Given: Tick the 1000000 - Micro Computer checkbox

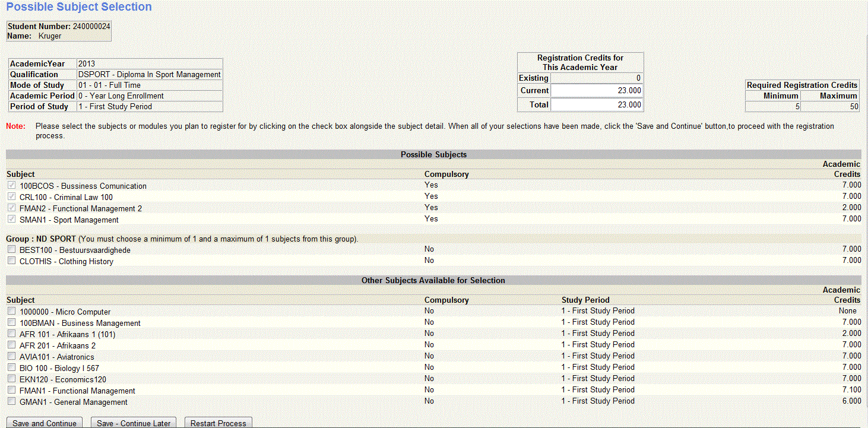Looking at the screenshot, I should pyautogui.click(x=11, y=310).
